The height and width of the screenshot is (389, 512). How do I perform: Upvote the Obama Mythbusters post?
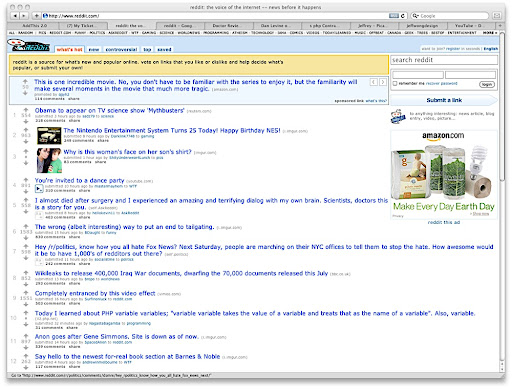point(26,110)
